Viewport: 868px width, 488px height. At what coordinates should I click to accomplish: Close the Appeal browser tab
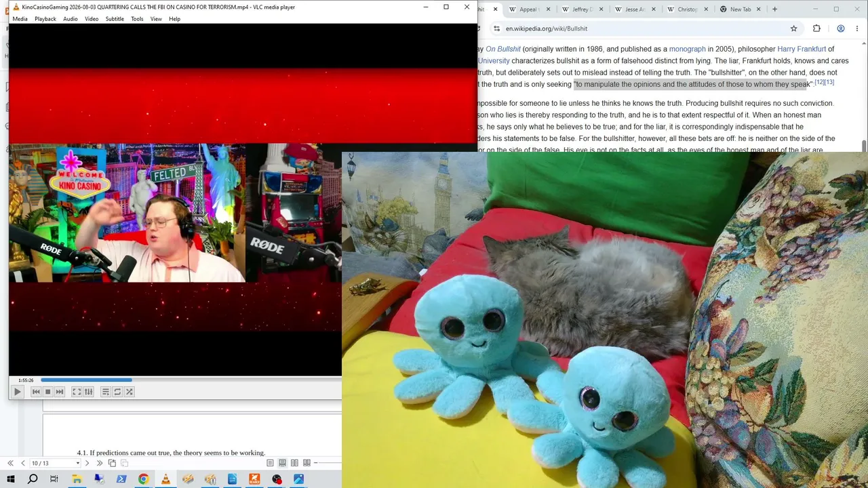[548, 9]
